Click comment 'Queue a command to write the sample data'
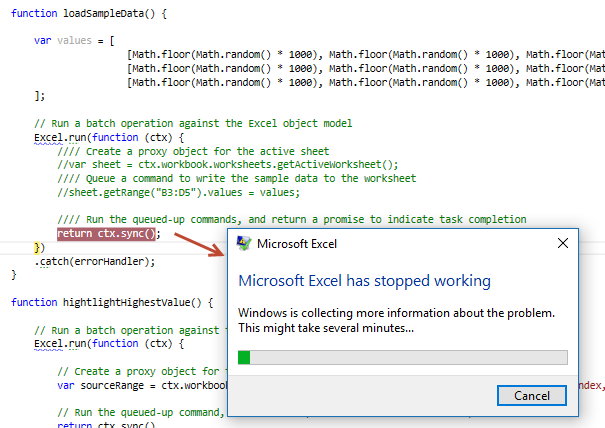The height and width of the screenshot is (428, 605). pos(237,179)
